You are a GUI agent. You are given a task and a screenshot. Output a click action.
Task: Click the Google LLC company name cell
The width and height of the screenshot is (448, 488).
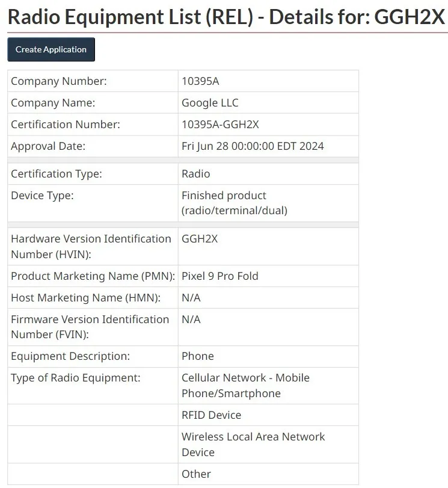tap(210, 103)
